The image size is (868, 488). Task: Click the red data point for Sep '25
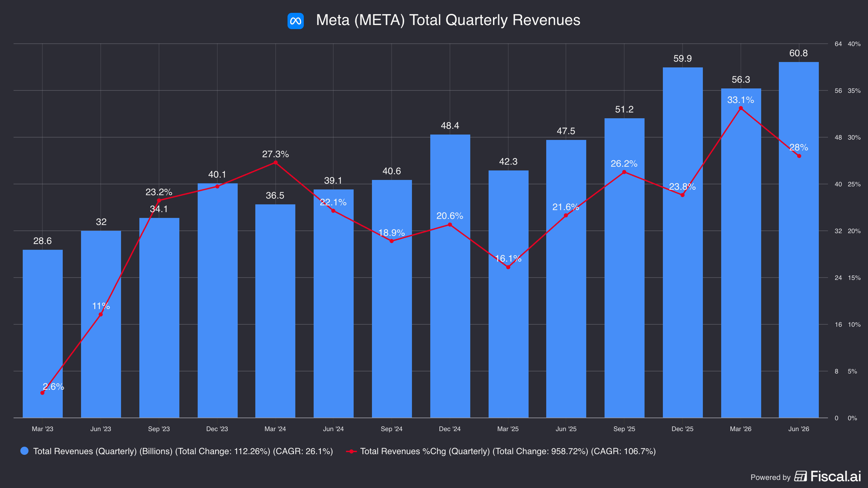point(624,172)
